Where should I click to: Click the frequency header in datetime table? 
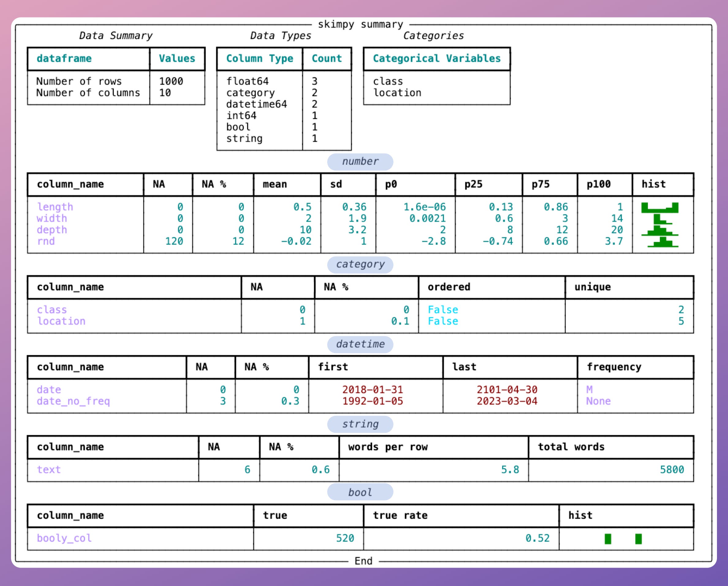tap(614, 367)
